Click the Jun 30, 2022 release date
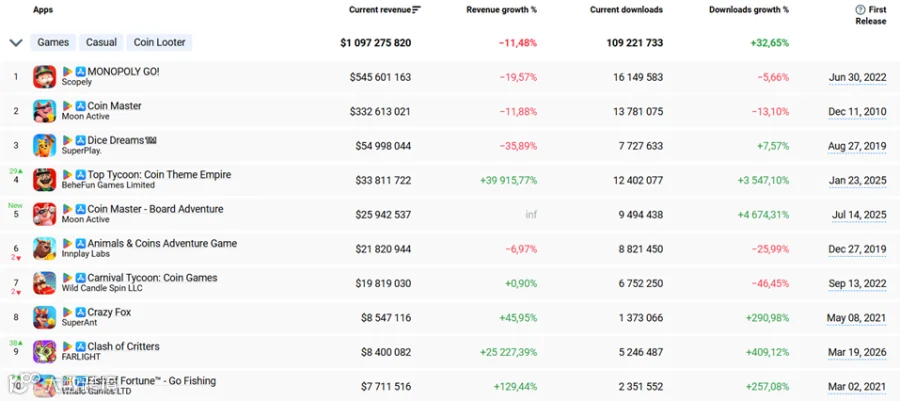The image size is (900, 401). pos(857,77)
